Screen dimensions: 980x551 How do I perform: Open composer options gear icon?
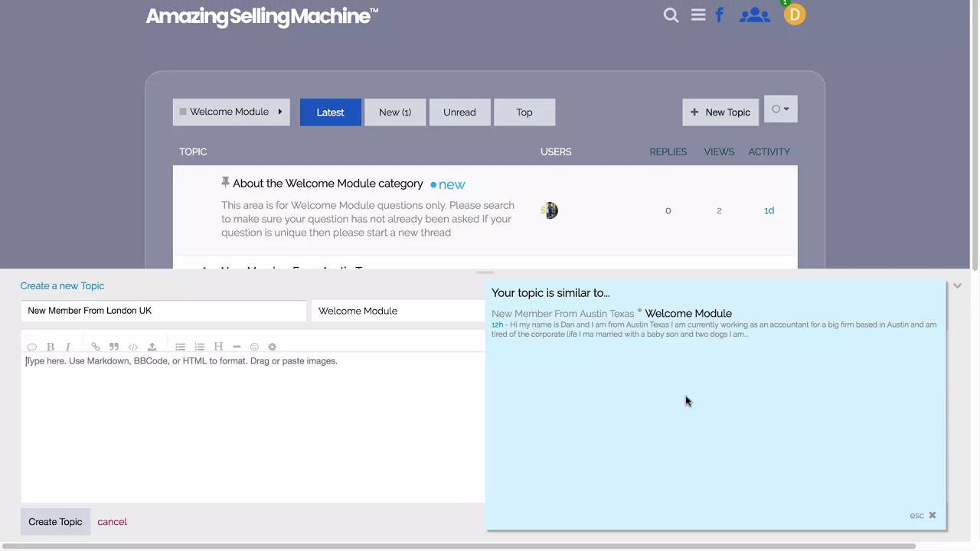(x=272, y=347)
